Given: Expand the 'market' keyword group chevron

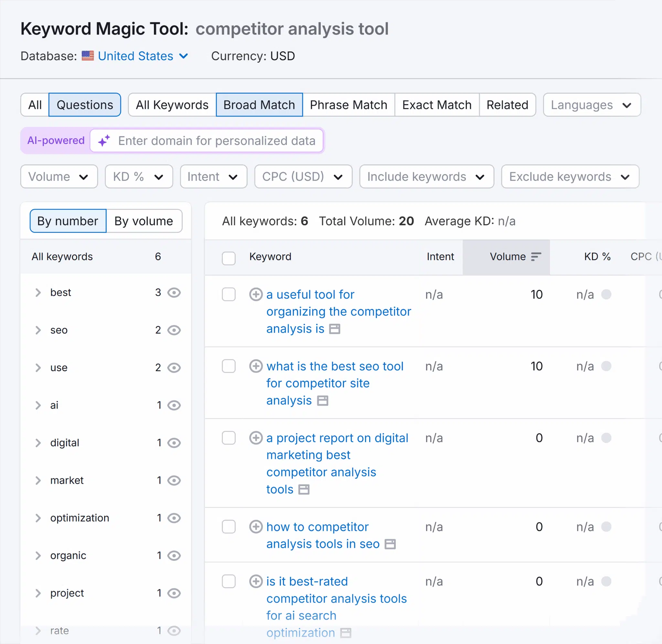Looking at the screenshot, I should [x=38, y=480].
